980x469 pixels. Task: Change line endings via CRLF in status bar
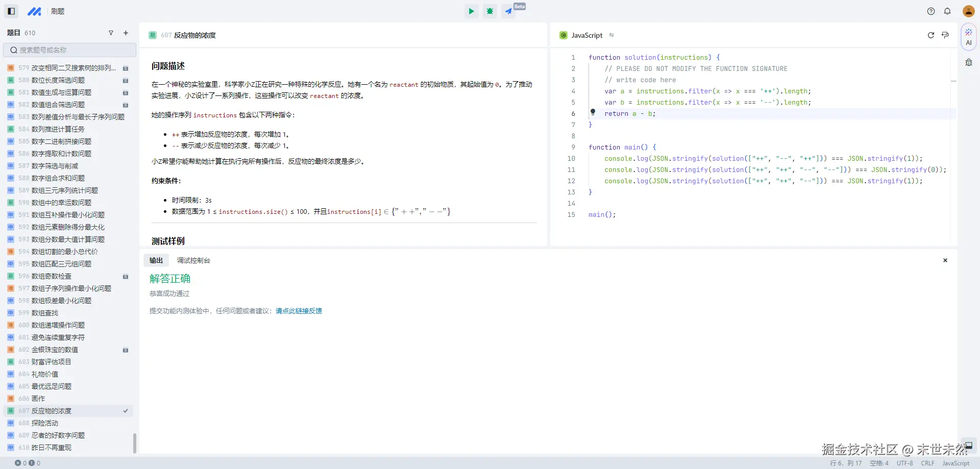(x=927, y=463)
